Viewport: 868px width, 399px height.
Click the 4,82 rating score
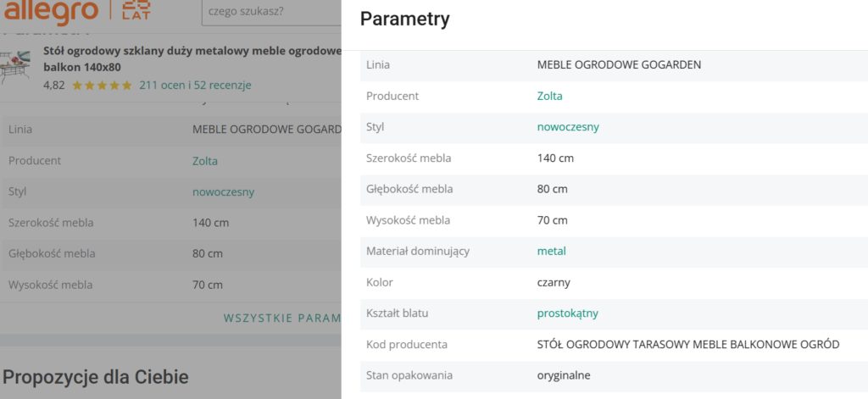(x=53, y=86)
